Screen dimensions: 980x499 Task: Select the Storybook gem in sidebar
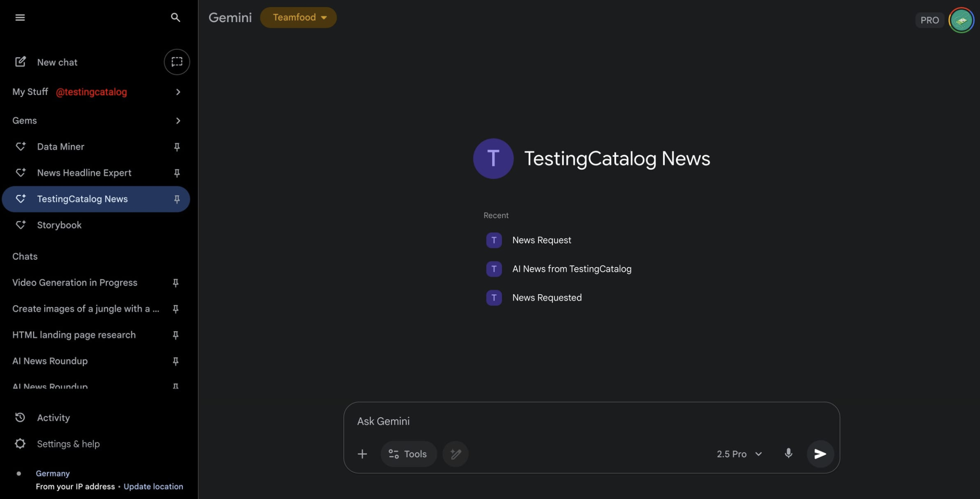click(59, 225)
